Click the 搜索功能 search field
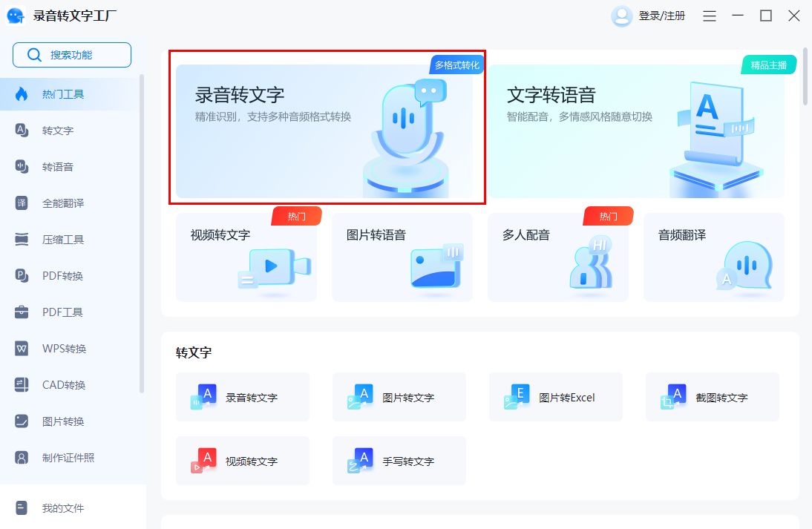The height and width of the screenshot is (529, 812). (x=72, y=55)
